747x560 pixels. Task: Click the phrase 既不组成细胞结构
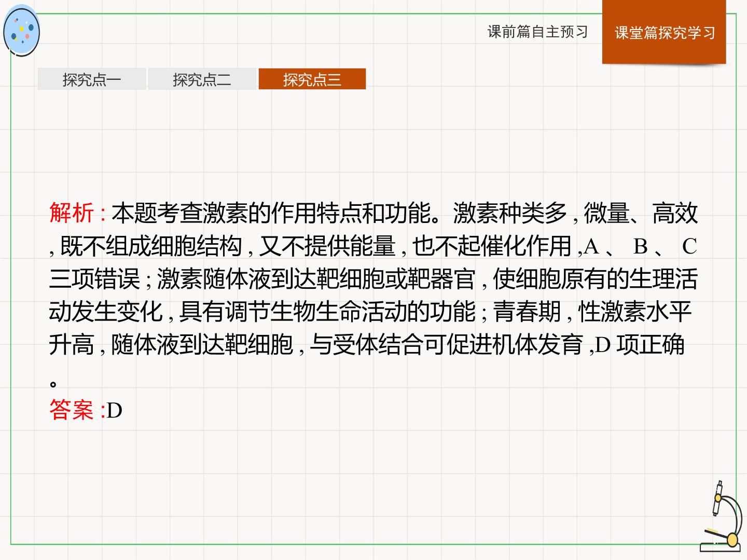click(151, 246)
